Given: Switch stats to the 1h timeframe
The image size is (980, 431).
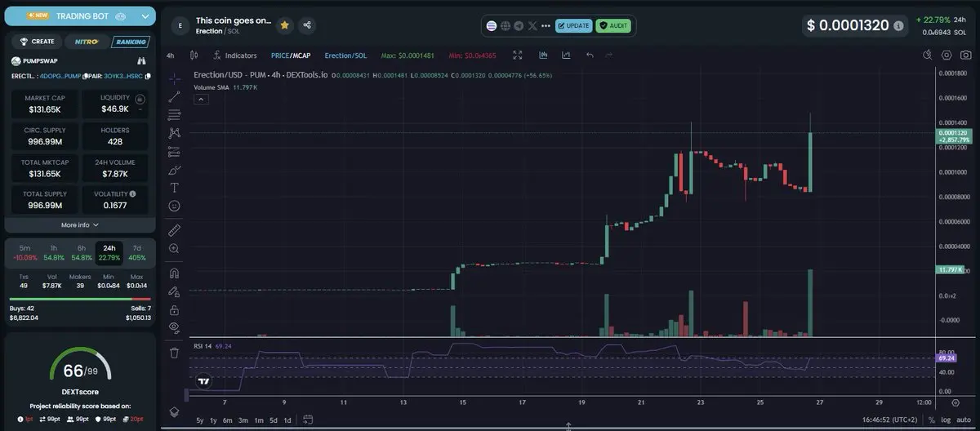Looking at the screenshot, I should coord(53,252).
